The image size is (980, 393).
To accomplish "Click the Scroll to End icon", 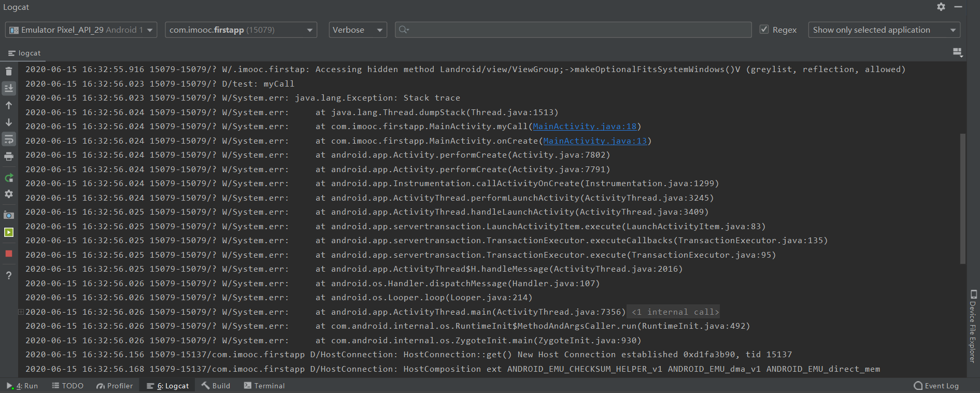I will click(x=9, y=88).
